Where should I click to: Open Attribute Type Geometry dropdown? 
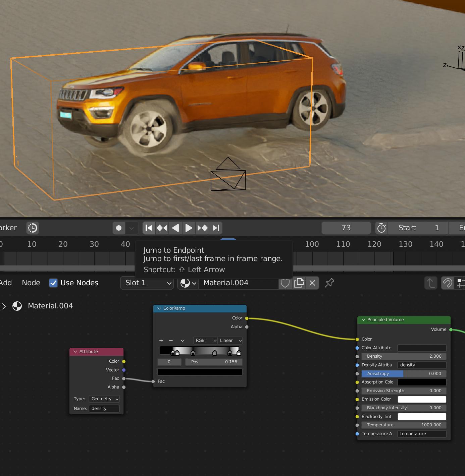point(104,399)
